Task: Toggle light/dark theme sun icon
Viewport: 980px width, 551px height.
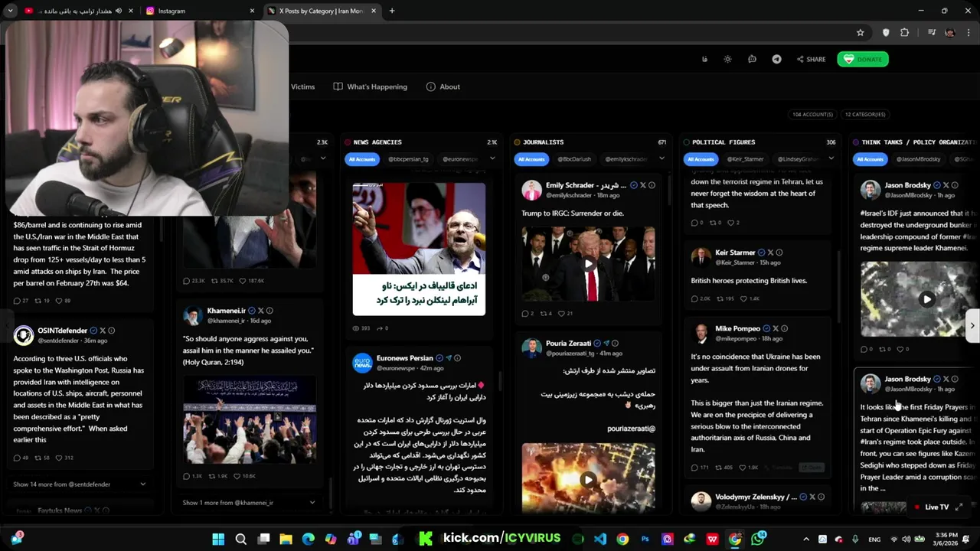Action: (727, 59)
